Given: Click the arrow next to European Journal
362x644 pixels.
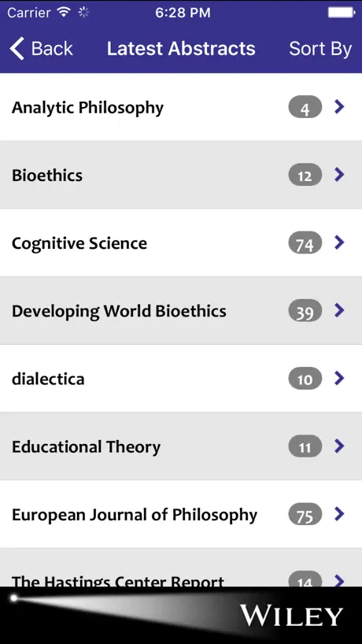Looking at the screenshot, I should pyautogui.click(x=339, y=513).
